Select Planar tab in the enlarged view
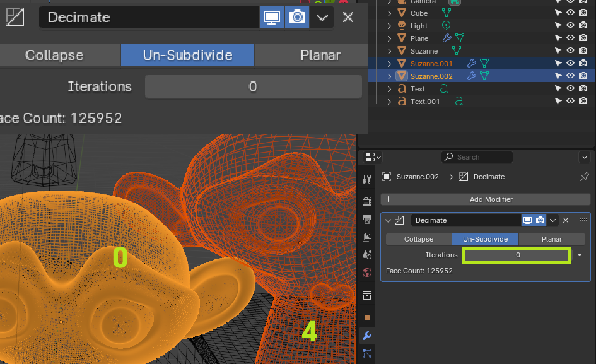 (312, 55)
